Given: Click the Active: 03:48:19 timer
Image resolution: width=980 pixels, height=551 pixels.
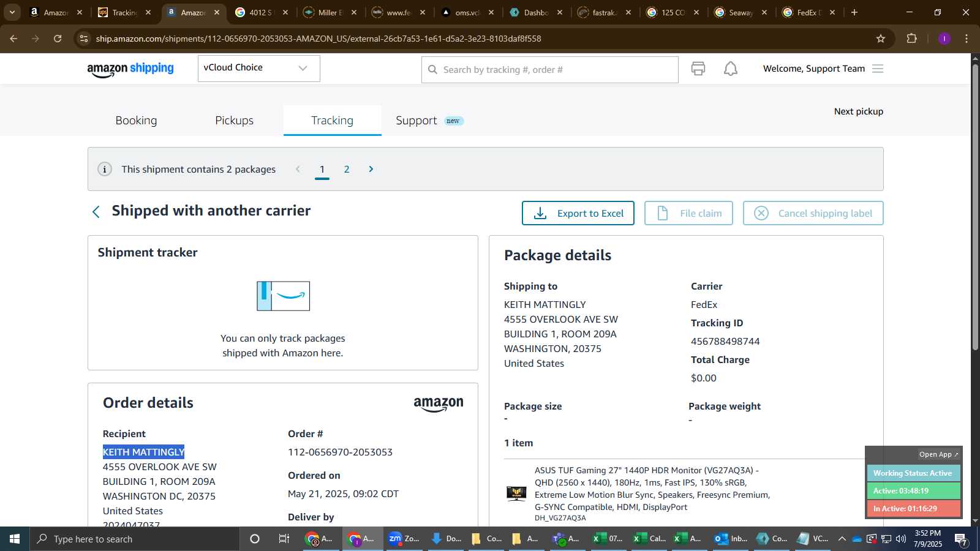Looking at the screenshot, I should [x=913, y=491].
